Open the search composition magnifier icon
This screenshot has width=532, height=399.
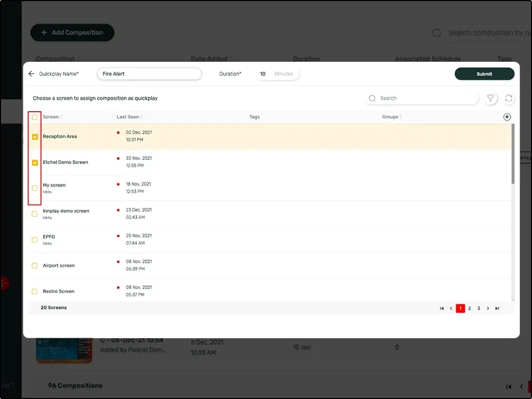click(436, 33)
